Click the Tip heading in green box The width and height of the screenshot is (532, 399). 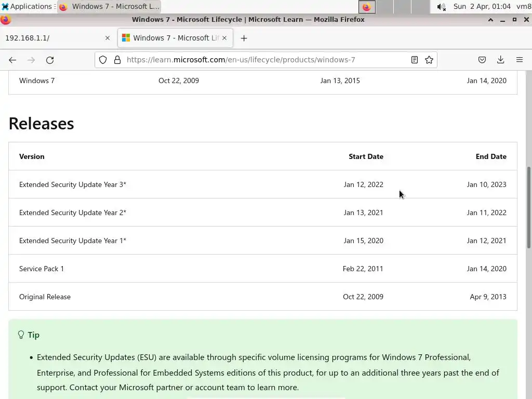pyautogui.click(x=34, y=335)
